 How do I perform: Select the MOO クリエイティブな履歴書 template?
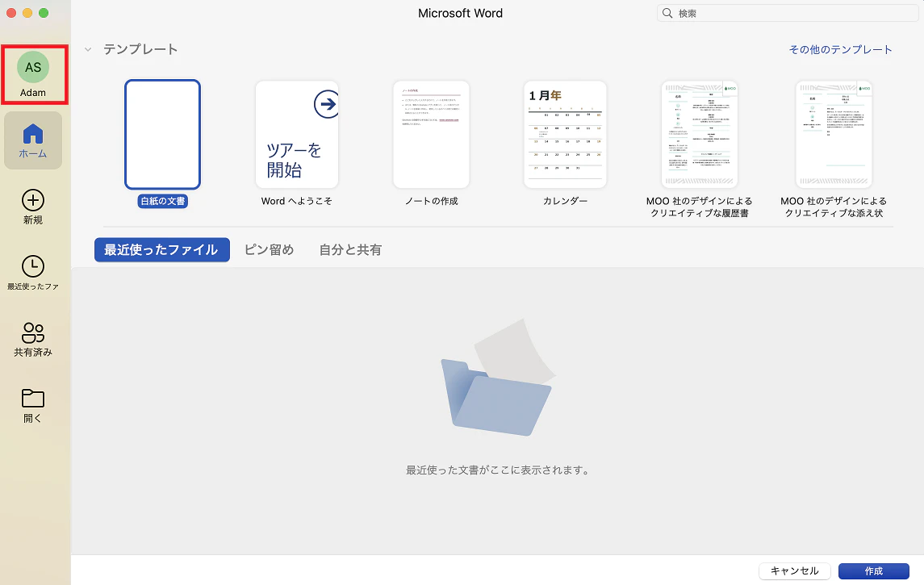point(700,135)
